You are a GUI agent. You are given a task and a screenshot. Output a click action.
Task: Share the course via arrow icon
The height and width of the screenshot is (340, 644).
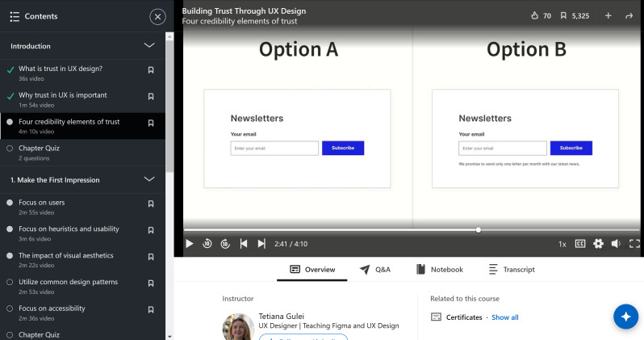click(629, 15)
